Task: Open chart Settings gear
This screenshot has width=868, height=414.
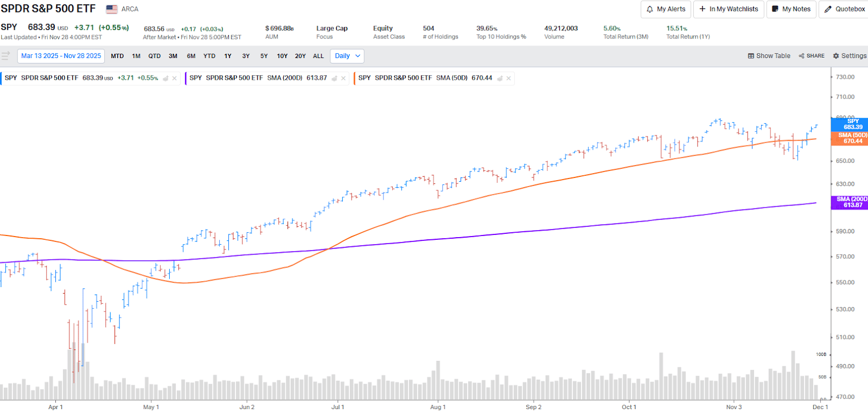Action: [x=850, y=56]
